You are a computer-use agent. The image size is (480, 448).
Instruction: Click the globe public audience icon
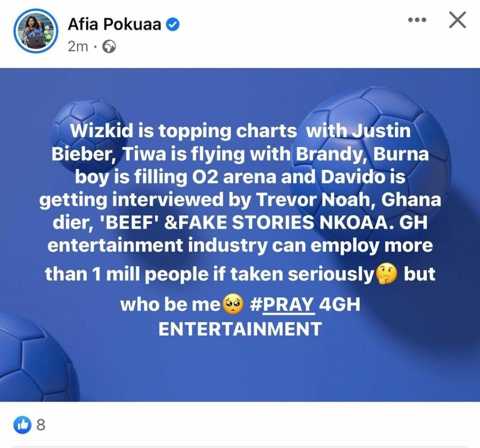(x=109, y=47)
